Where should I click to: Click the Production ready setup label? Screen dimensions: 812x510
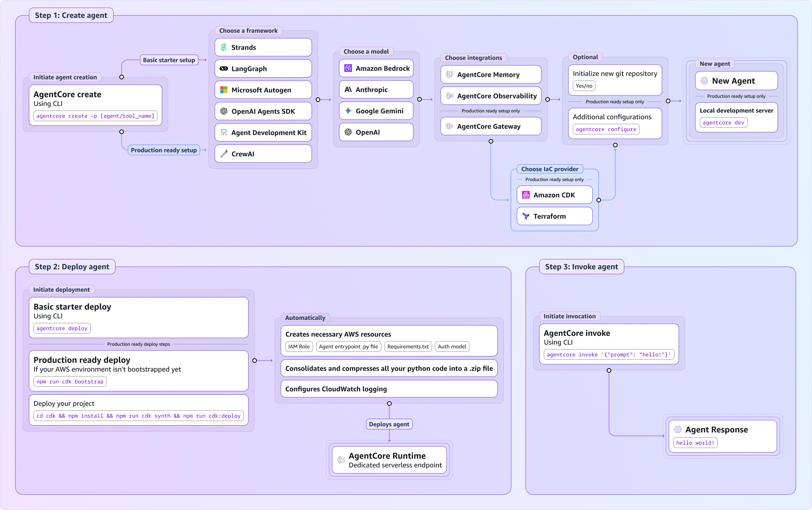pos(164,150)
